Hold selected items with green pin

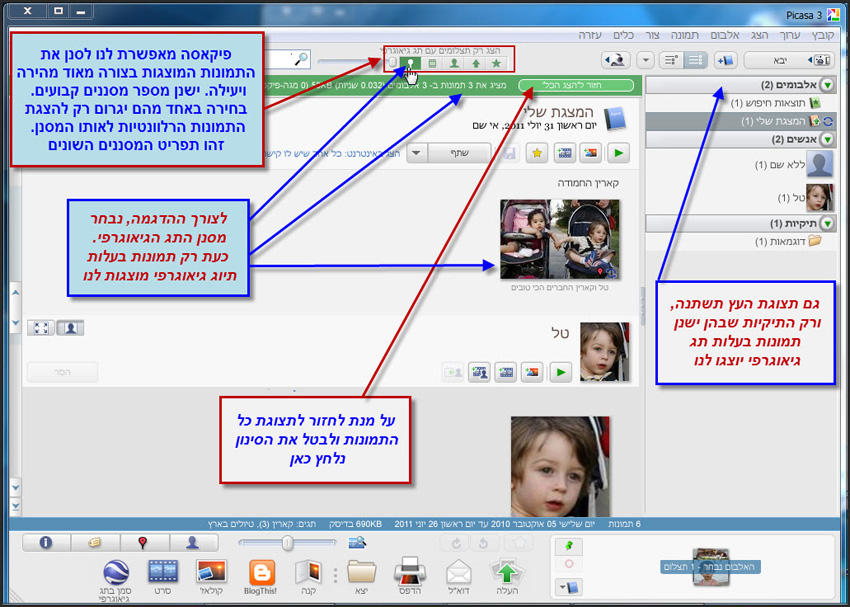(x=569, y=546)
